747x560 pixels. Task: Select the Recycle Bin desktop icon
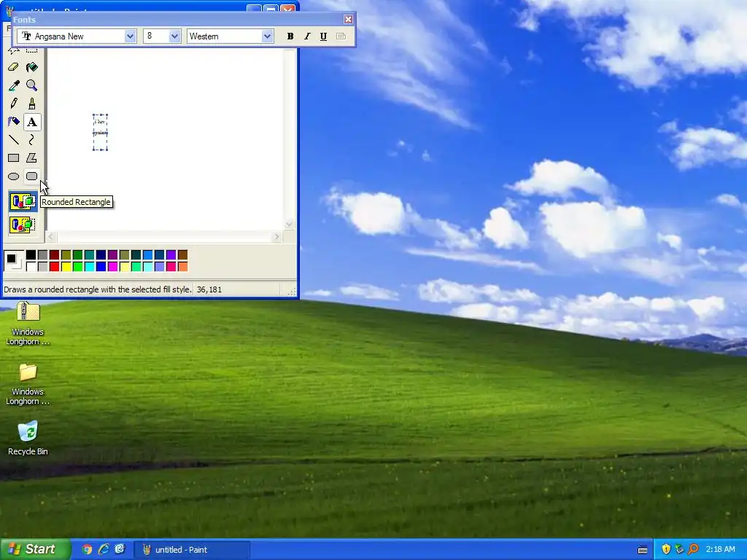(28, 437)
